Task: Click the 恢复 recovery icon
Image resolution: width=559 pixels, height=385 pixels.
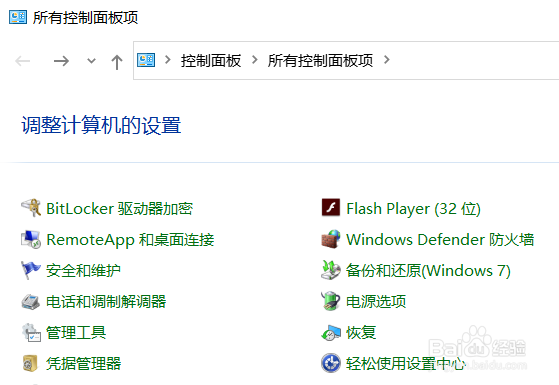Action: [331, 333]
